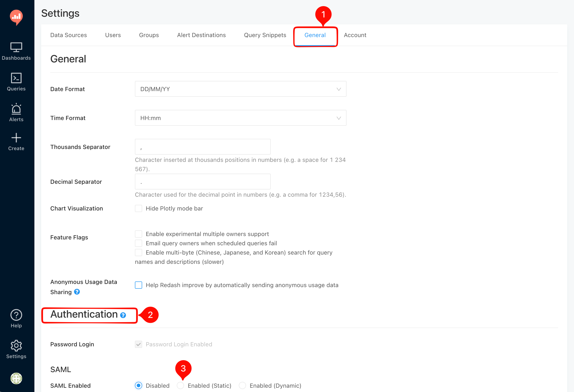Click the user avatar in sidebar

pyautogui.click(x=16, y=378)
